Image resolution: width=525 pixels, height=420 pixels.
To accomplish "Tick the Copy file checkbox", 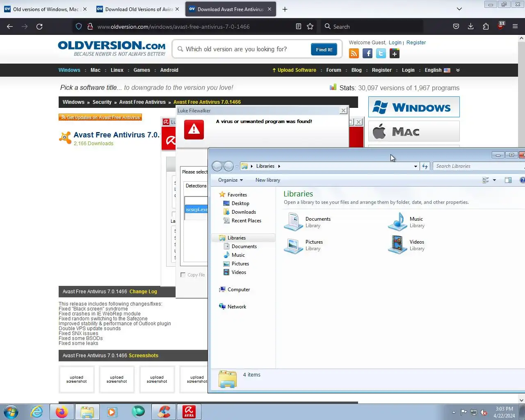I will [x=183, y=275].
